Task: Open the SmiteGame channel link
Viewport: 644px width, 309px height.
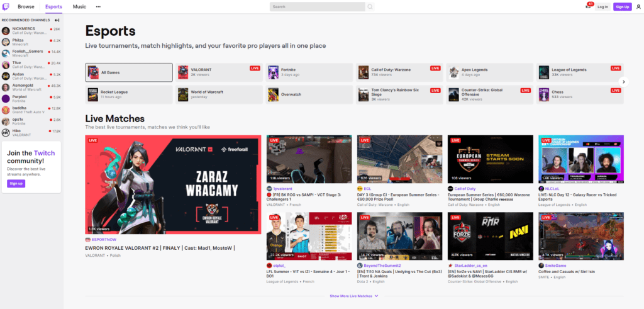Action: click(555, 266)
